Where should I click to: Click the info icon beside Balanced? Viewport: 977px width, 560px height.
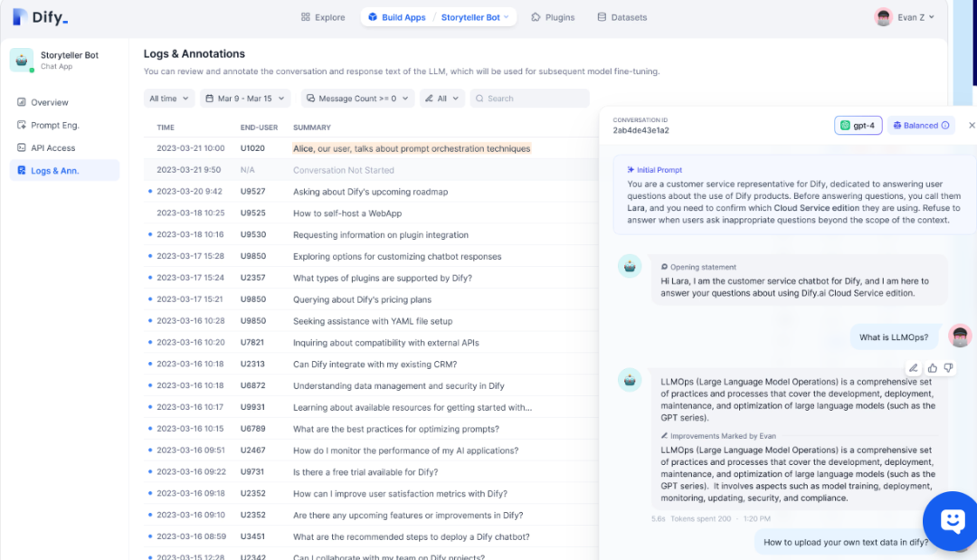coord(945,126)
